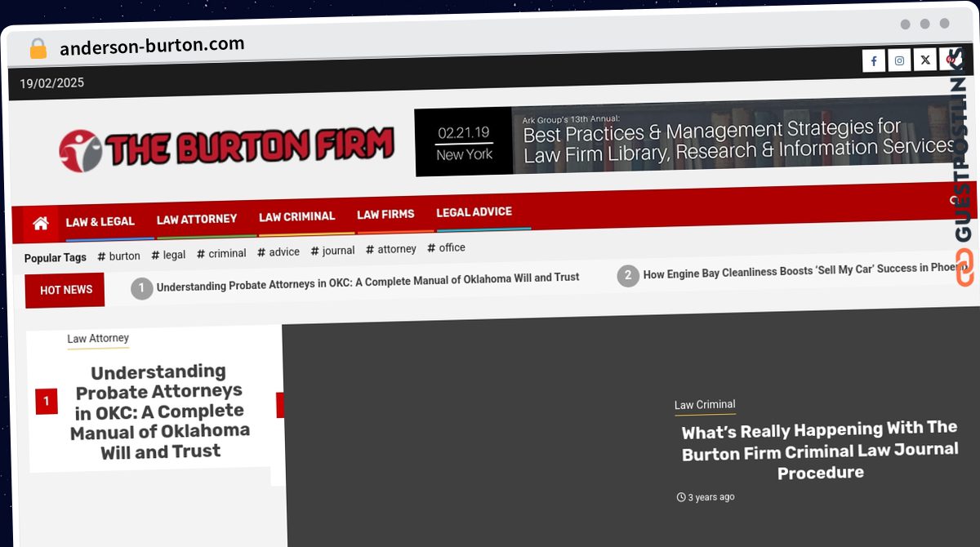The image size is (980, 547).
Task: Select the '# criminal' popular tag
Action: pos(221,253)
